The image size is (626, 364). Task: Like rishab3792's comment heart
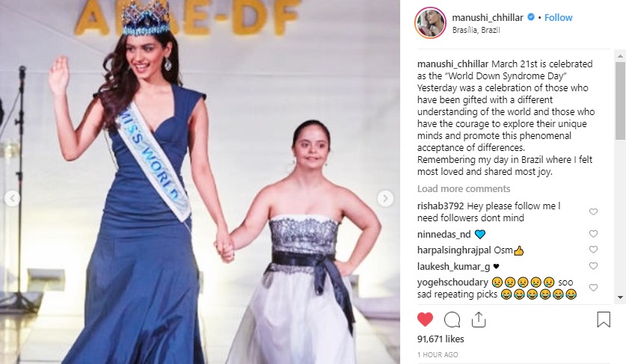[593, 212]
